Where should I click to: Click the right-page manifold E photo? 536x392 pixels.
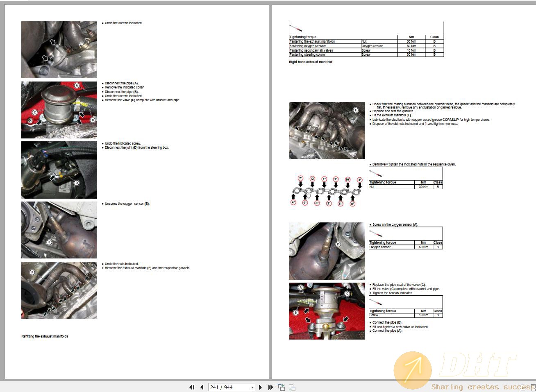(x=327, y=130)
